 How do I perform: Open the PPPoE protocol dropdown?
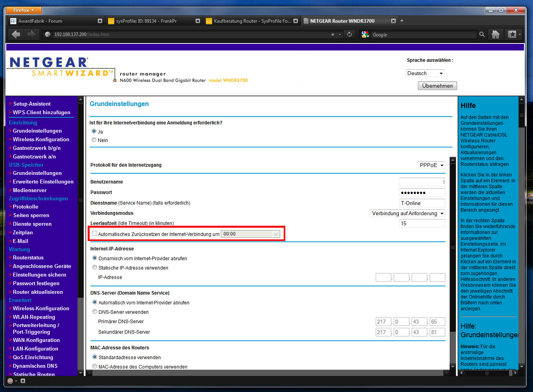[432, 165]
